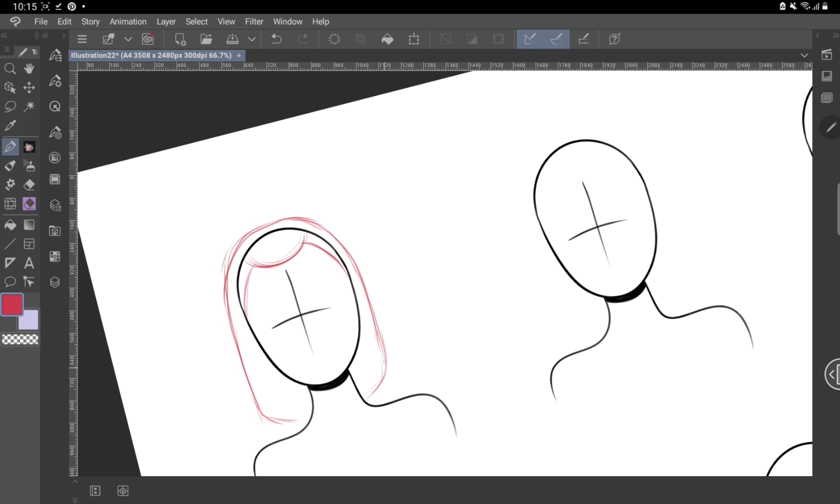
Task: Click the Undo arrow in command bar
Action: [276, 39]
